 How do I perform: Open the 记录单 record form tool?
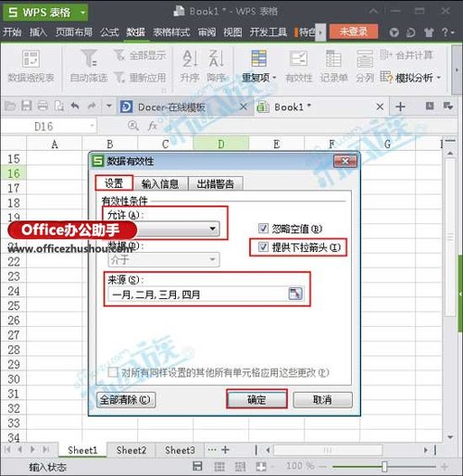coord(333,66)
